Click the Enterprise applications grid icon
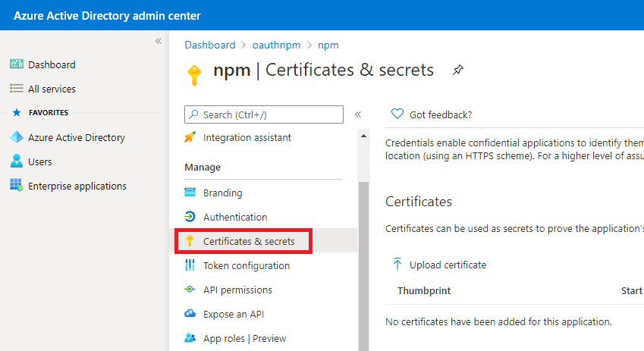 tap(17, 186)
